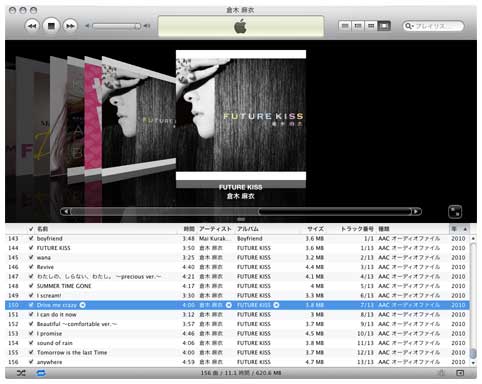Select Tomorrow is the last Time track
This screenshot has width=482, height=384.
(237, 353)
